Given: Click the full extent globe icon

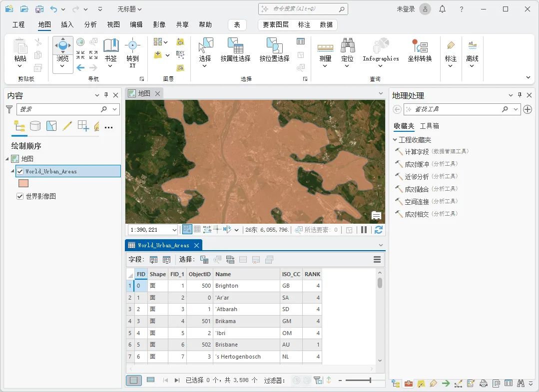Looking at the screenshot, I should [x=80, y=42].
